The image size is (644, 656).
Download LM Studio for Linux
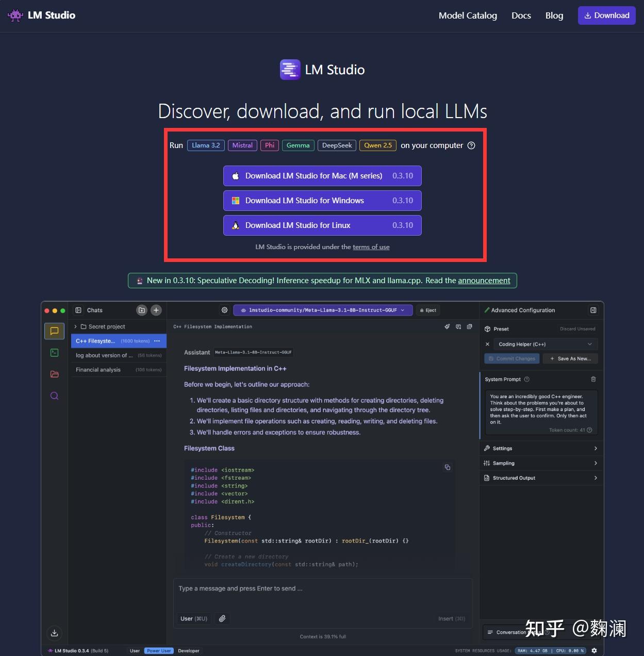pyautogui.click(x=322, y=225)
